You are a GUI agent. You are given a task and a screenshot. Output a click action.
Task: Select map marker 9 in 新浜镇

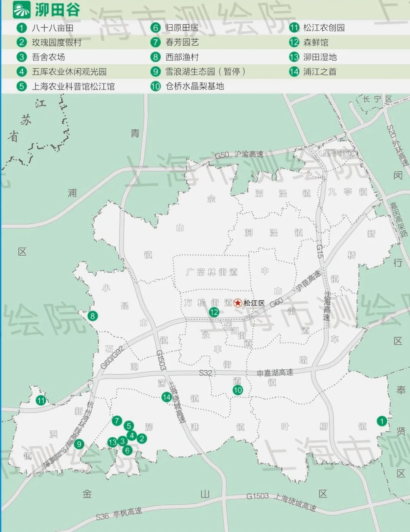pos(79,444)
